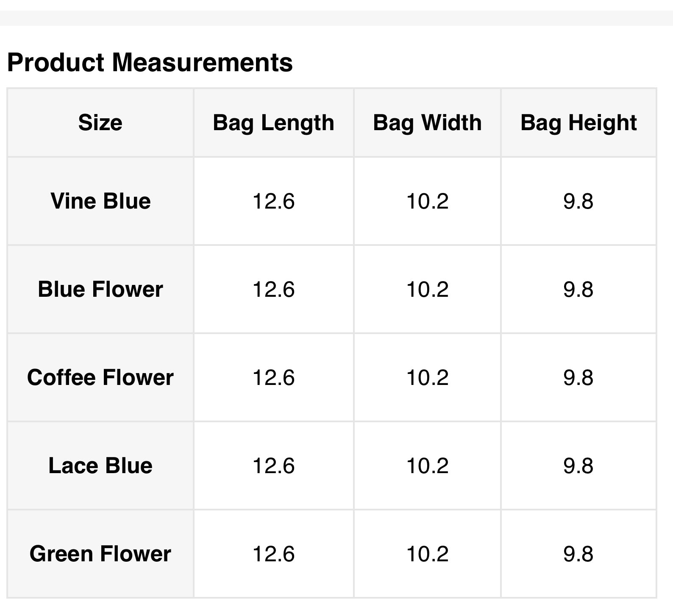Click Vine Blue's Bag Length value
The height and width of the screenshot is (616, 673).
pyautogui.click(x=273, y=201)
